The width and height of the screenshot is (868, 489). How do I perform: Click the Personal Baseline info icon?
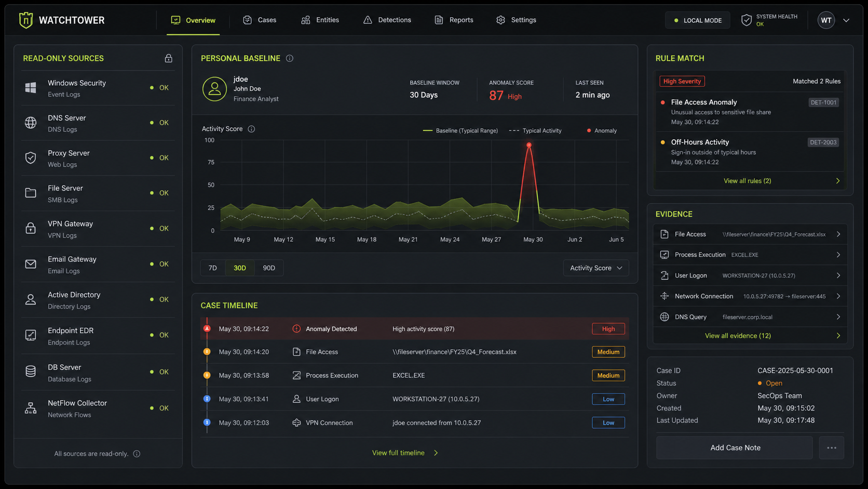290,58
